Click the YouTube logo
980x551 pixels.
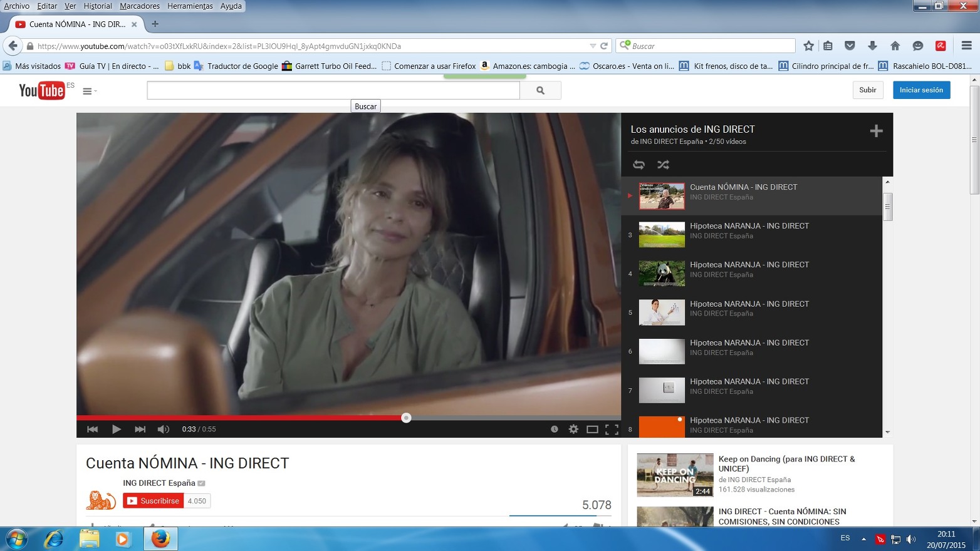pyautogui.click(x=42, y=91)
